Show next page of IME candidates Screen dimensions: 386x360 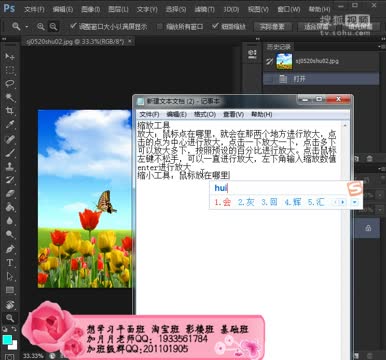click(x=343, y=202)
